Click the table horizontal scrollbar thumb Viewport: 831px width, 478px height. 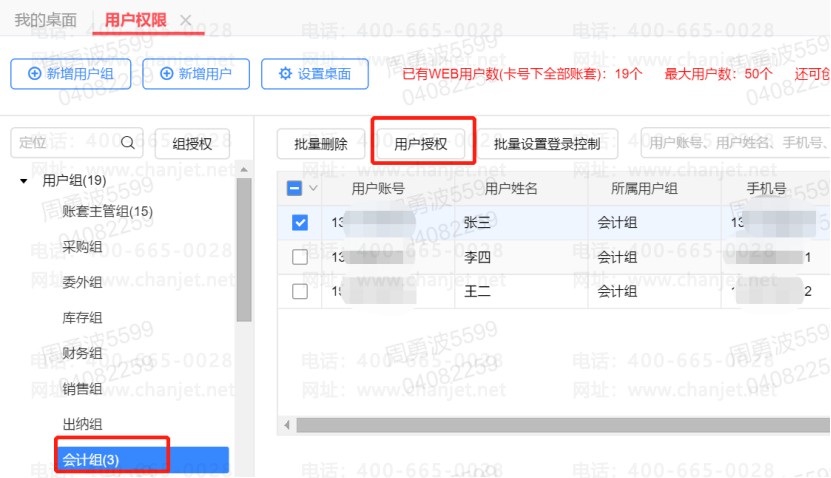pyautogui.click(x=563, y=425)
